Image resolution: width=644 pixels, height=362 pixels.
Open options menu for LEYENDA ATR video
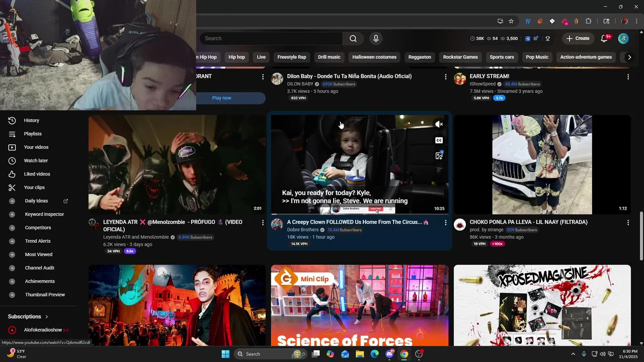tap(263, 222)
